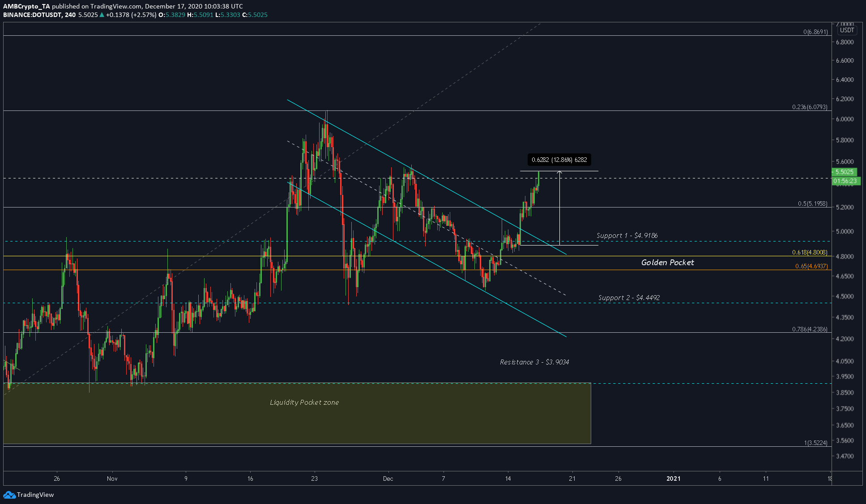Screen dimensions: 866x504
Task: Click the Golden Pocket text annotation
Action: click(x=667, y=263)
